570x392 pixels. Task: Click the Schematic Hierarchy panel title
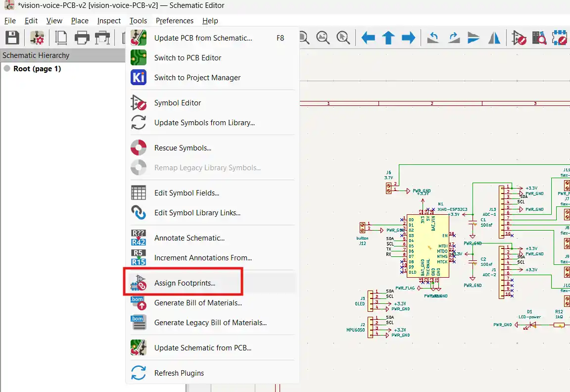point(36,55)
